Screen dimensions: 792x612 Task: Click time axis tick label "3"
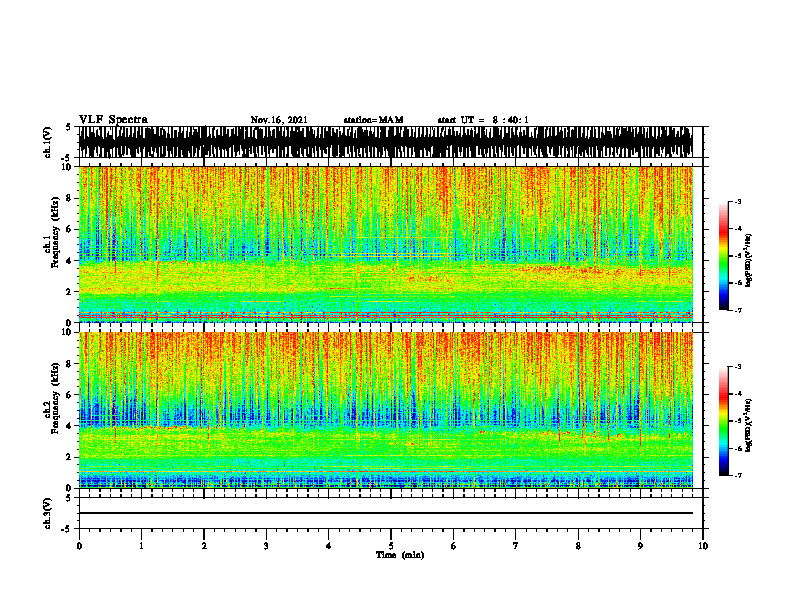click(x=266, y=546)
